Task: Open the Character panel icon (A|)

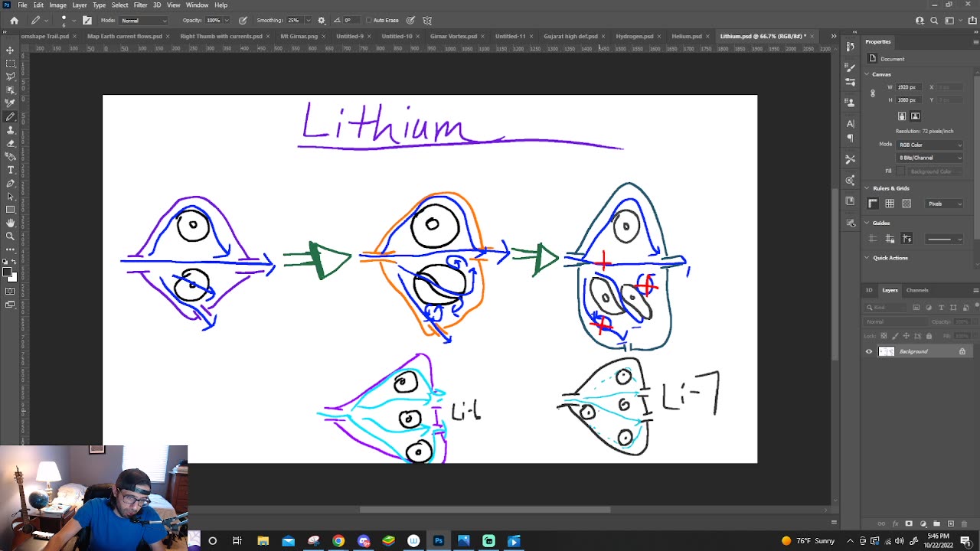Action: 850,123
